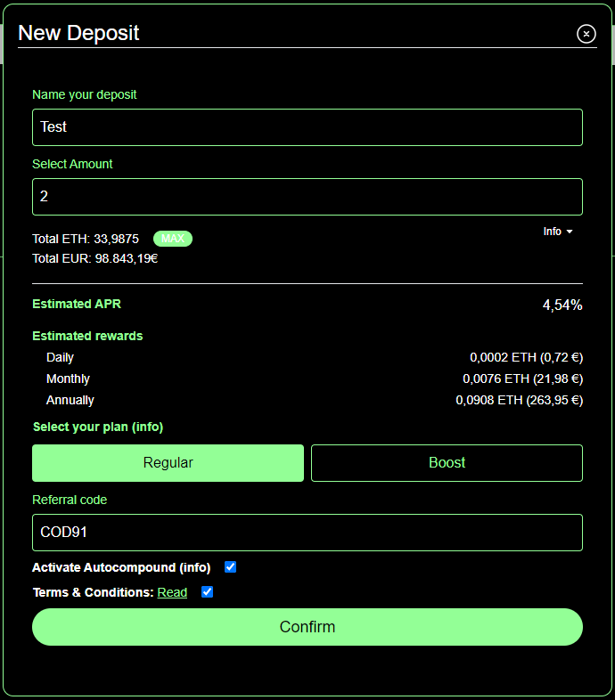Open info next to Activate Autocompound

194,567
